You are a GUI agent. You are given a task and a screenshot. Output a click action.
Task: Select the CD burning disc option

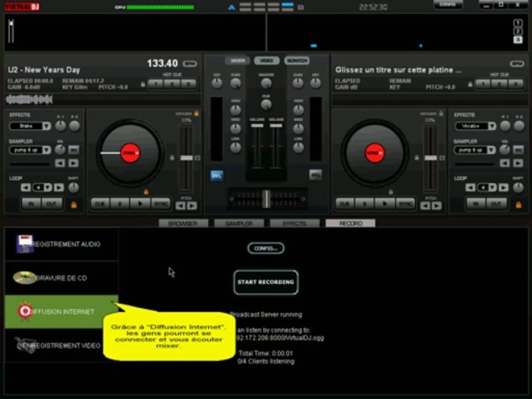62,278
